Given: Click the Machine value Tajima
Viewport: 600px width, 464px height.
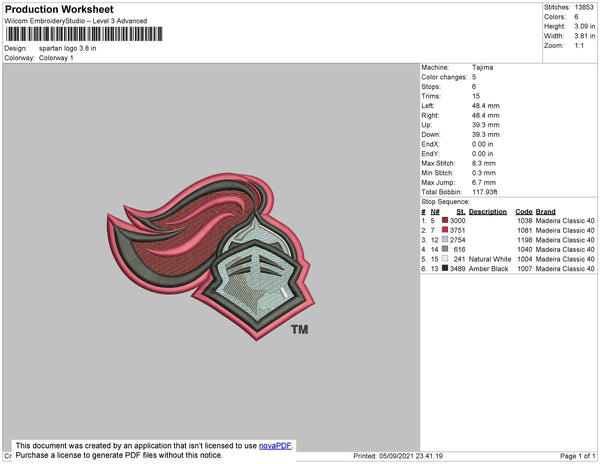Looking at the screenshot, I should click(x=483, y=67).
